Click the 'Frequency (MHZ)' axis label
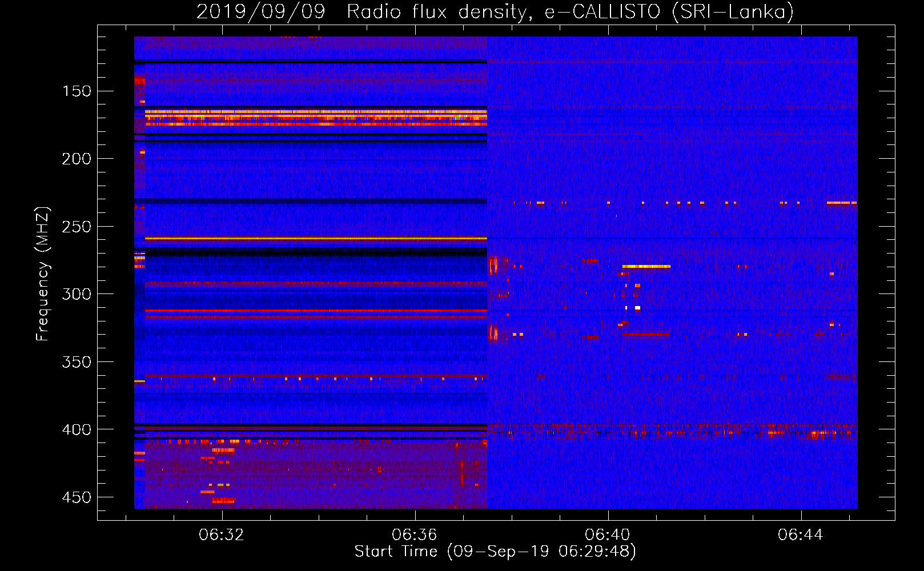 pos(43,274)
